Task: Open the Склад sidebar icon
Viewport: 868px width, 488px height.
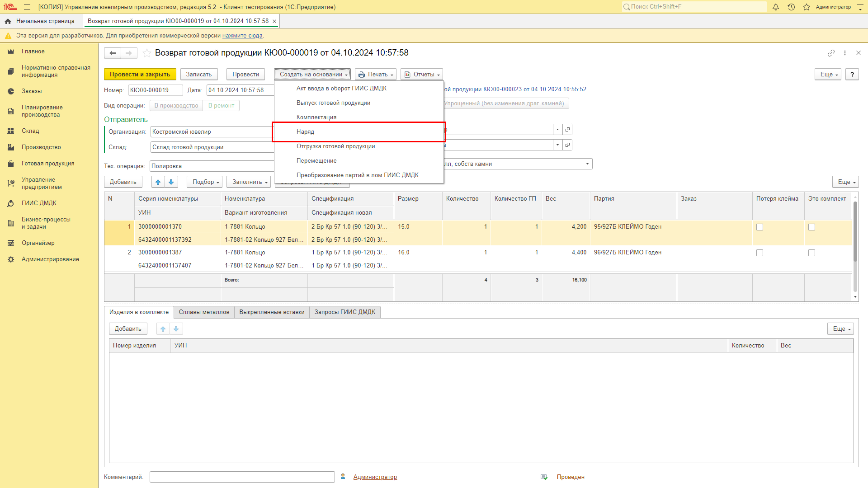Action: click(x=11, y=131)
